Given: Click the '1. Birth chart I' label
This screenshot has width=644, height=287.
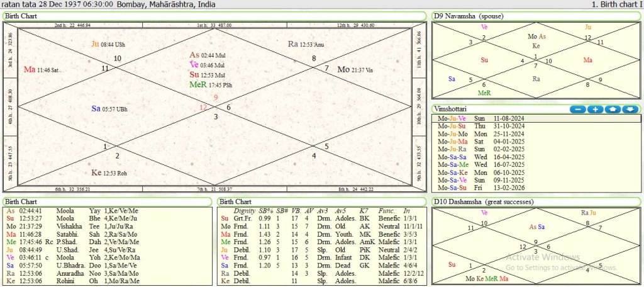Looking at the screenshot, I should coord(618,4).
